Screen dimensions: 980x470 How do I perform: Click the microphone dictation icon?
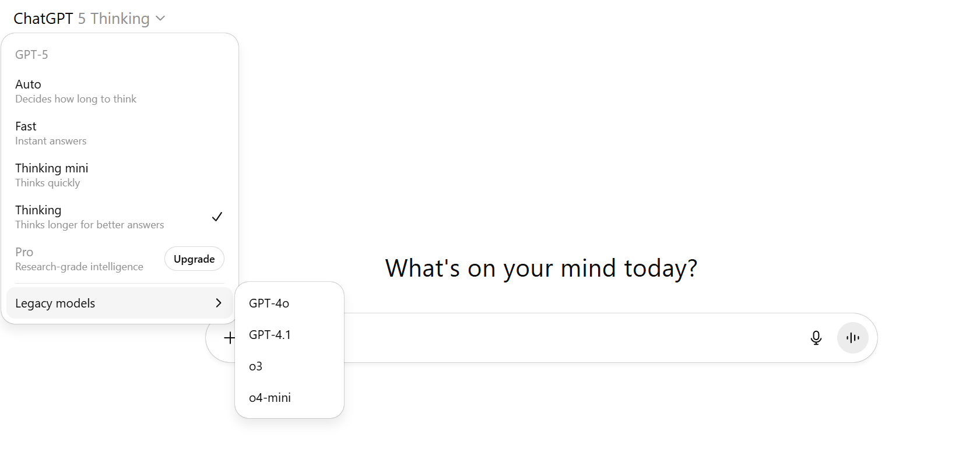click(x=816, y=338)
